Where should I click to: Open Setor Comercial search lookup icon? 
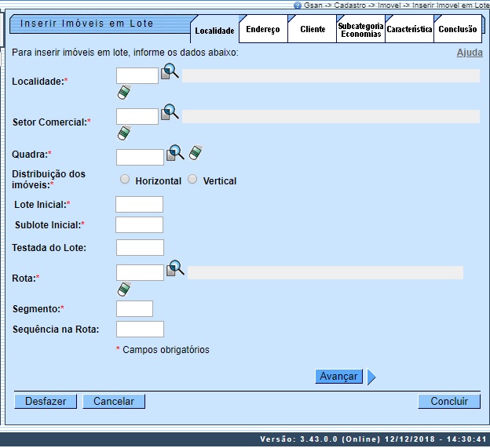tap(170, 113)
